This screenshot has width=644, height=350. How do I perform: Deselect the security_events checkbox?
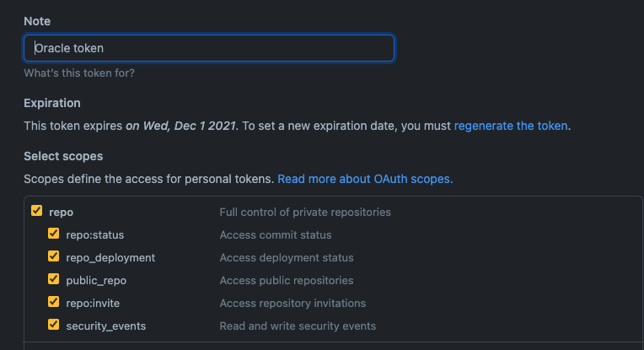pos(54,326)
